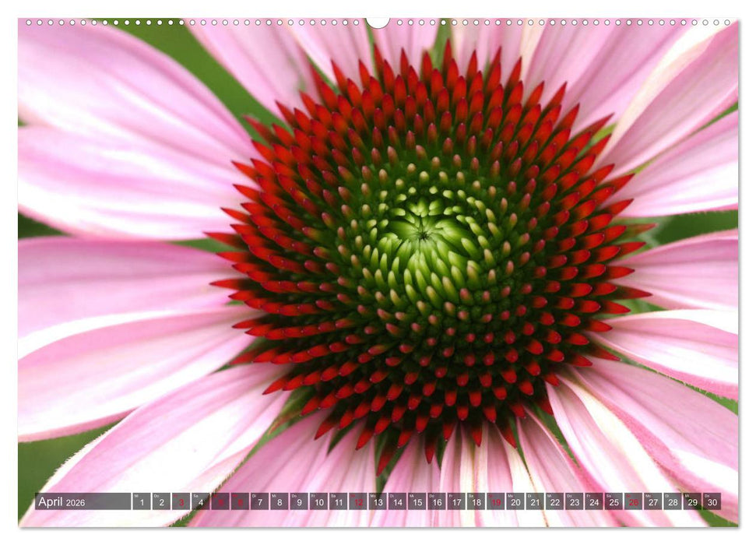
Task: Choose day 9 in the calendar strip
Action: pos(299,501)
